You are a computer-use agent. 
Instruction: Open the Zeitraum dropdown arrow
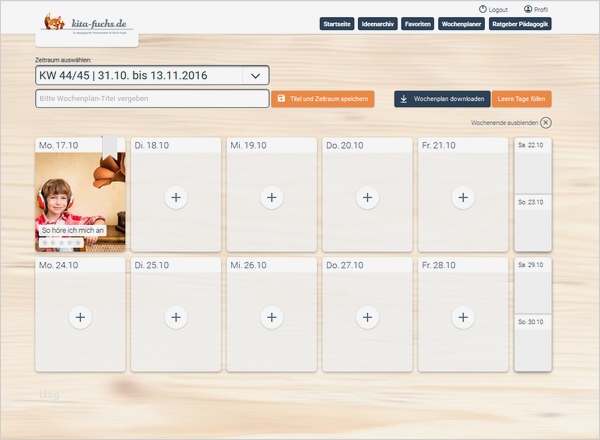pos(255,75)
